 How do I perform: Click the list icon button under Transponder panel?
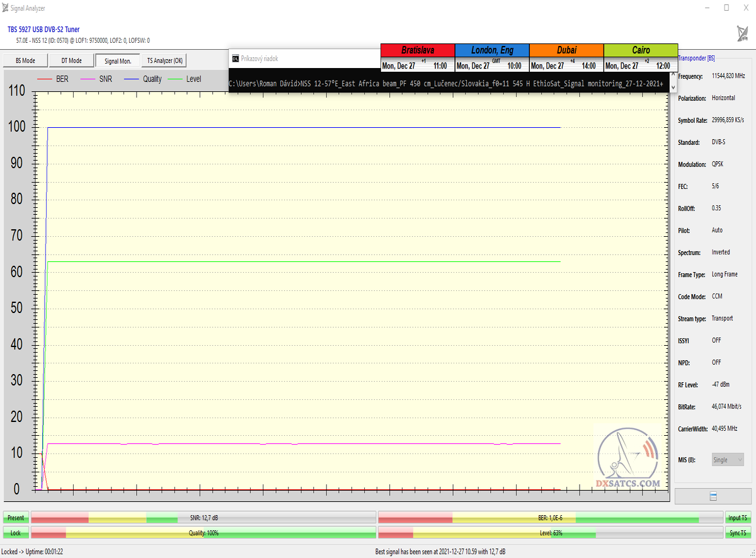713,496
